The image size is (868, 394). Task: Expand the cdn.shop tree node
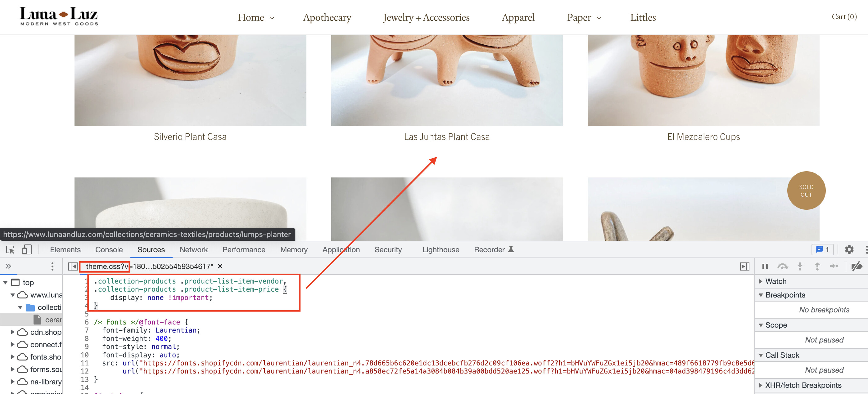[x=13, y=332]
